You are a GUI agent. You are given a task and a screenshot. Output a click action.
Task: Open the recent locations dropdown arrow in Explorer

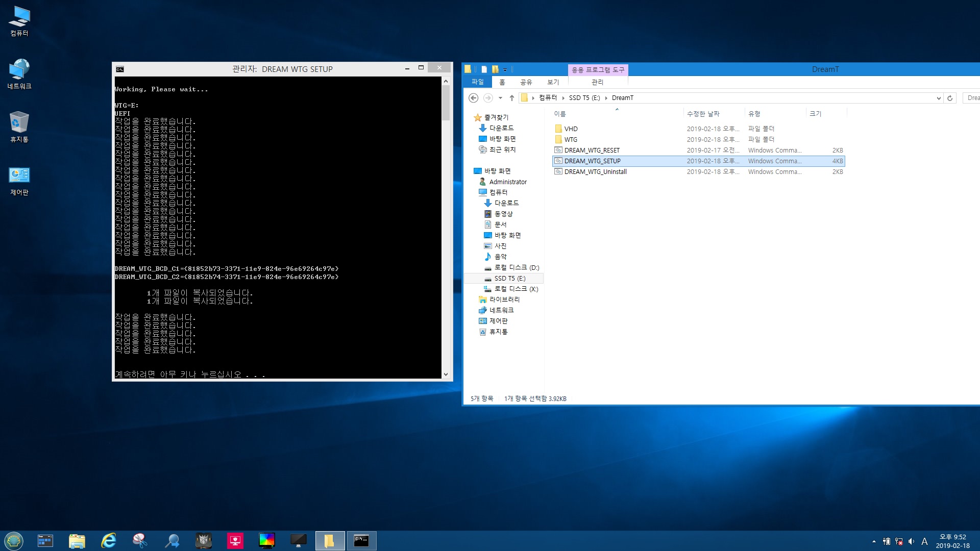point(500,98)
